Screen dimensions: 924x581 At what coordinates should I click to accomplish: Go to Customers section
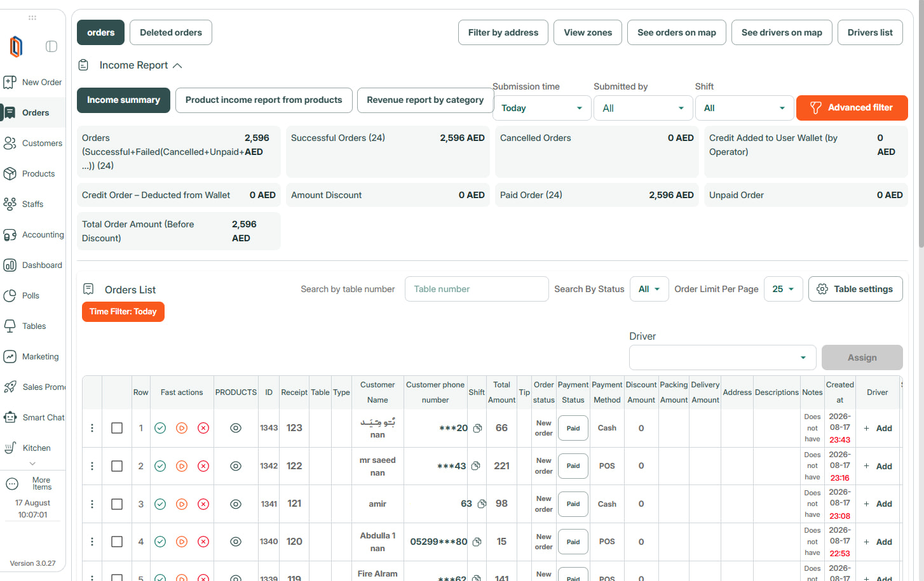[33, 143]
